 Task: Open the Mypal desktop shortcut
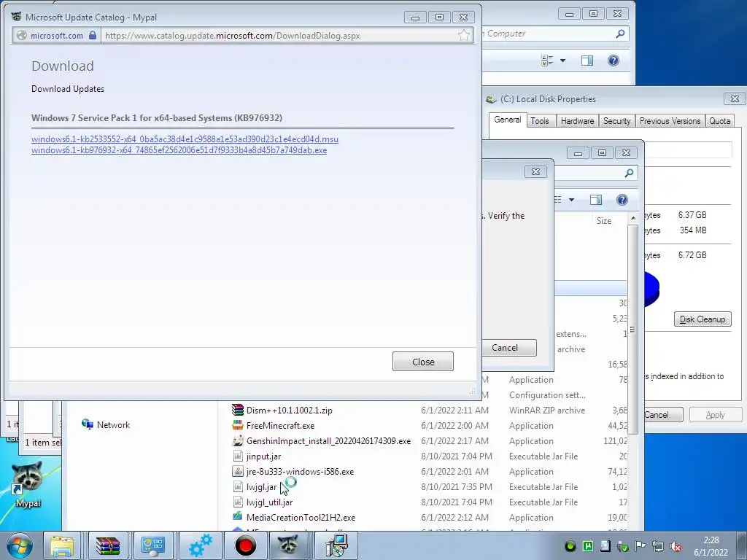point(28,484)
